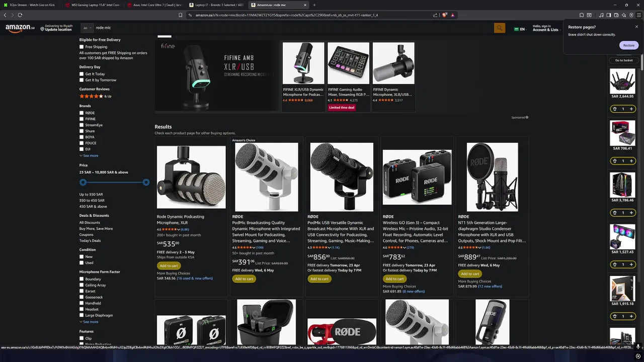The image size is (644, 362).
Task: Click the Restore button in popup
Action: tap(629, 45)
